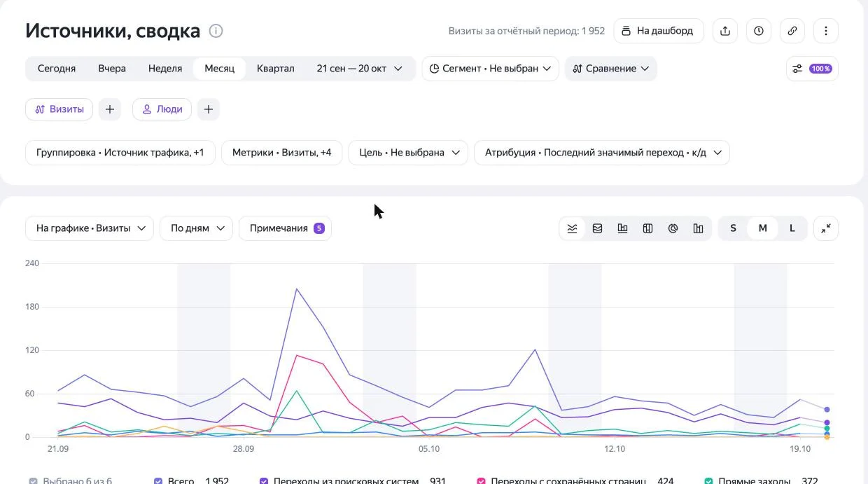Switch chart to the split-rectangle chart icon

point(647,228)
